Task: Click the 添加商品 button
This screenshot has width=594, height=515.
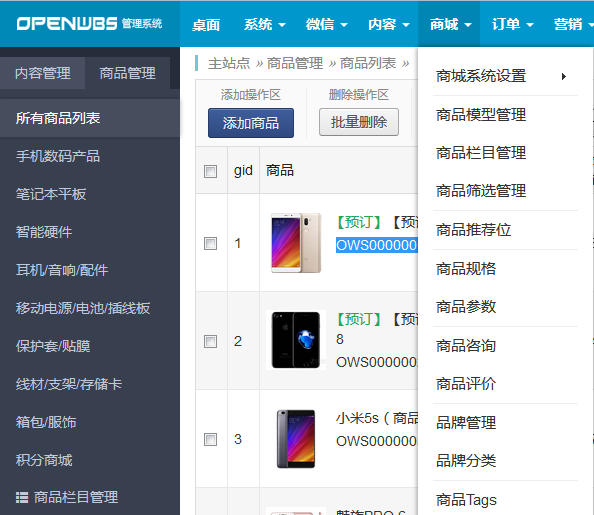Action: click(x=251, y=123)
